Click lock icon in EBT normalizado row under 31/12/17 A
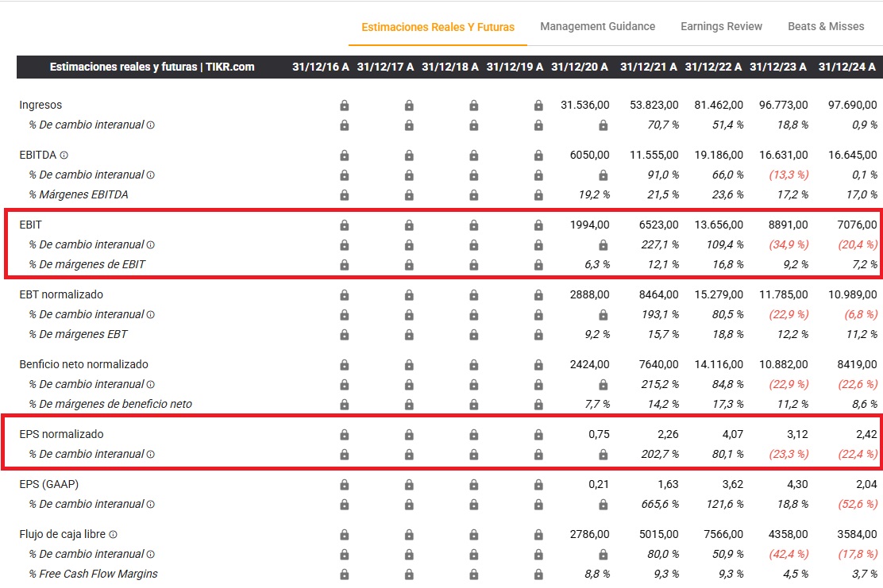883x588 pixels. pos(409,295)
